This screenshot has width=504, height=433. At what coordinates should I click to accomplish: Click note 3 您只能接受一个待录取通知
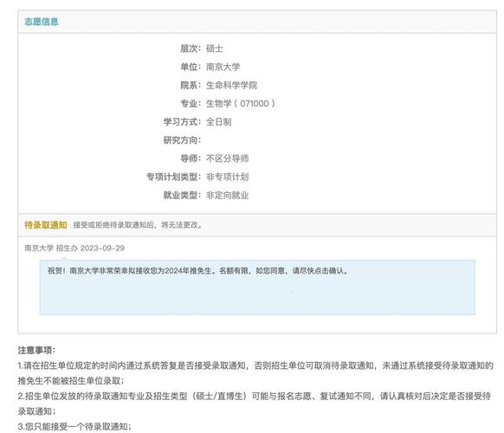point(74,427)
